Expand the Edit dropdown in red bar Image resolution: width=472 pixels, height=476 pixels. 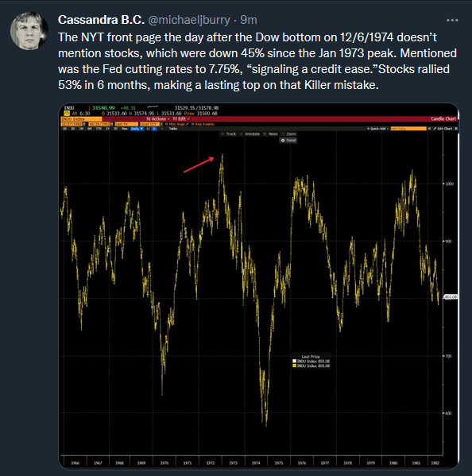click(181, 118)
